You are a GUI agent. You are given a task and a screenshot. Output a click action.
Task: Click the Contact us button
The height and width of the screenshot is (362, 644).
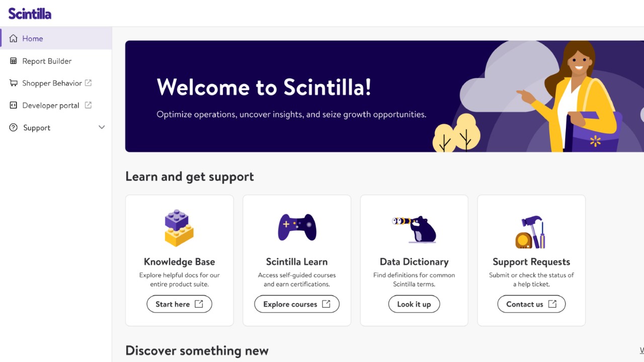[531, 304]
